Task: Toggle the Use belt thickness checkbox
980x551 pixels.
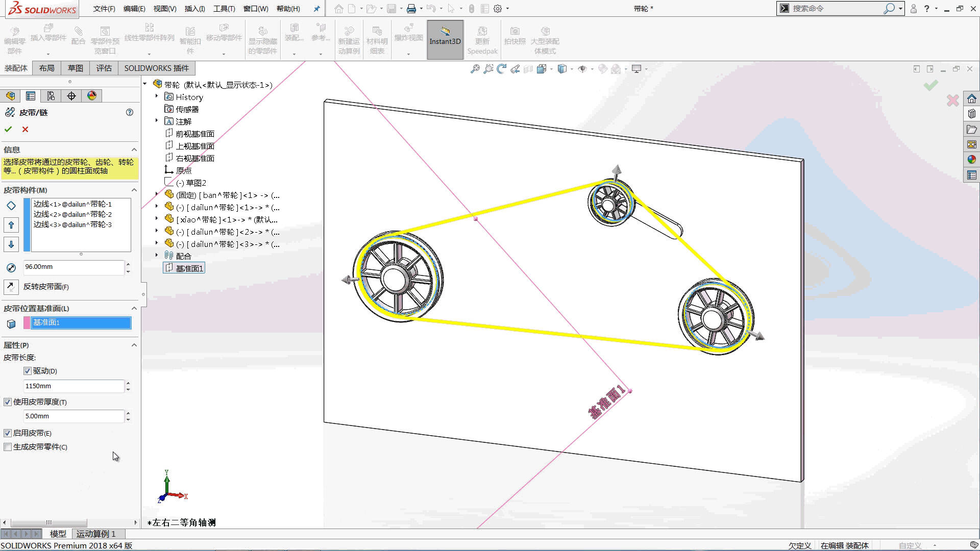Action: [8, 402]
